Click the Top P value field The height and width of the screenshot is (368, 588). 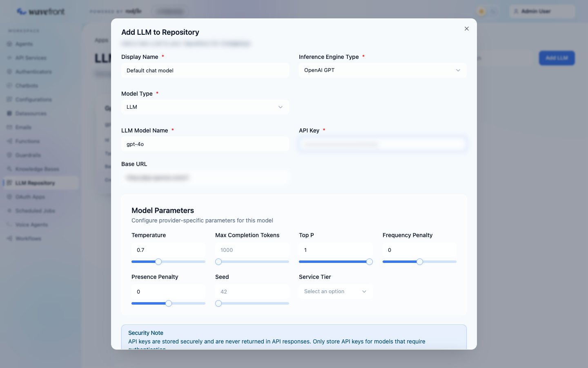coord(336,250)
